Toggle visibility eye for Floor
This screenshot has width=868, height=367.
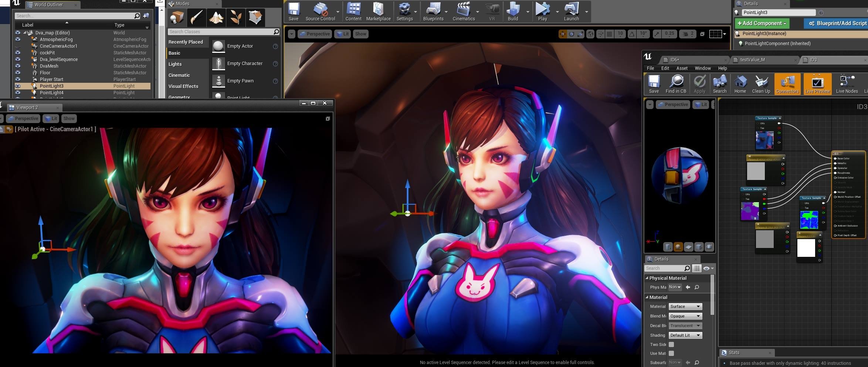pyautogui.click(x=17, y=72)
